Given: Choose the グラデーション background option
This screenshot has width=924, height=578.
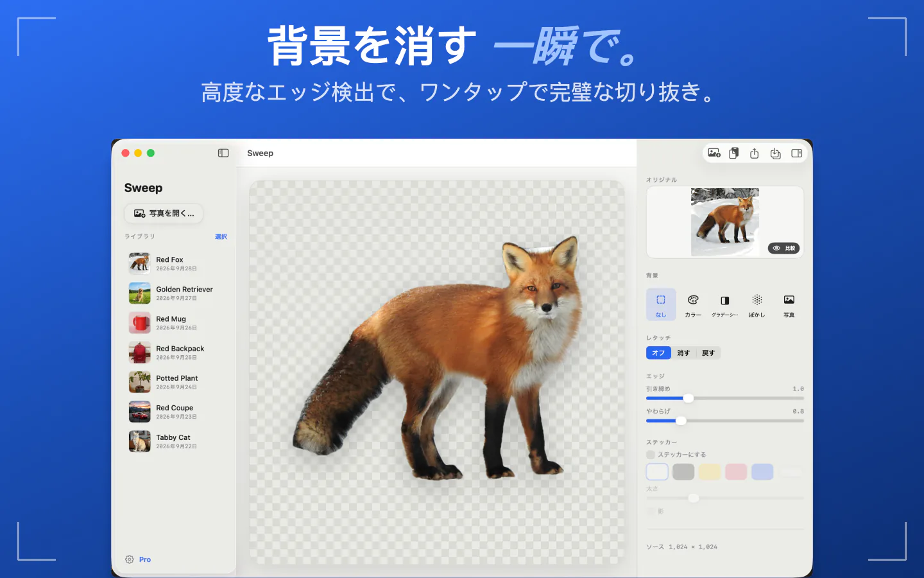Looking at the screenshot, I should click(x=725, y=304).
